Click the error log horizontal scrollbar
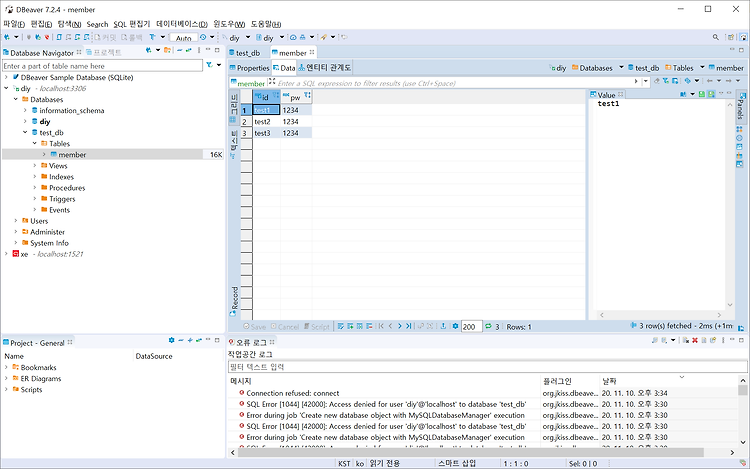 (471, 452)
